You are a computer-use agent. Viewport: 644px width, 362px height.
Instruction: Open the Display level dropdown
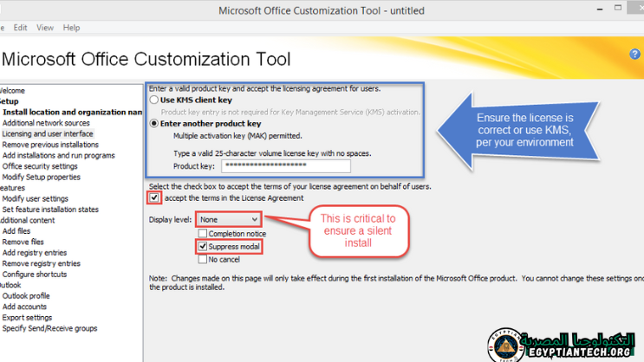tap(228, 220)
